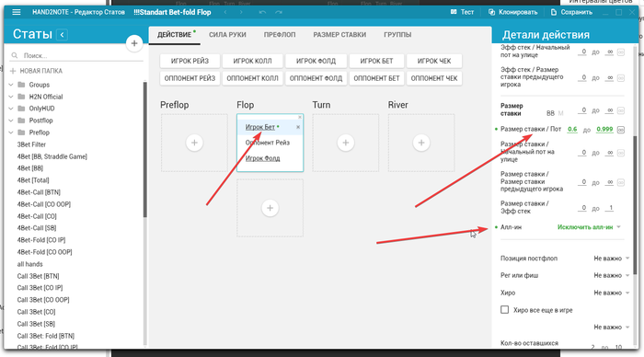This screenshot has width=644, height=357.
Task: Select the Оппонент Рейз action
Action: [268, 143]
